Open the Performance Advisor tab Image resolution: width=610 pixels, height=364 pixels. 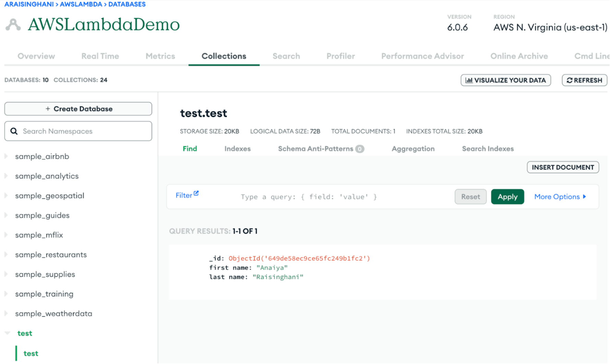click(422, 56)
